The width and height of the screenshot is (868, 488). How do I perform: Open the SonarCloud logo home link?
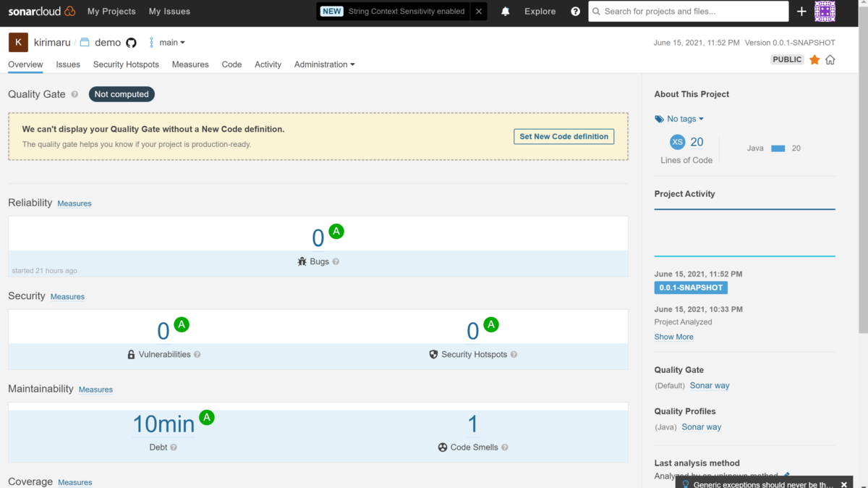[x=42, y=12]
